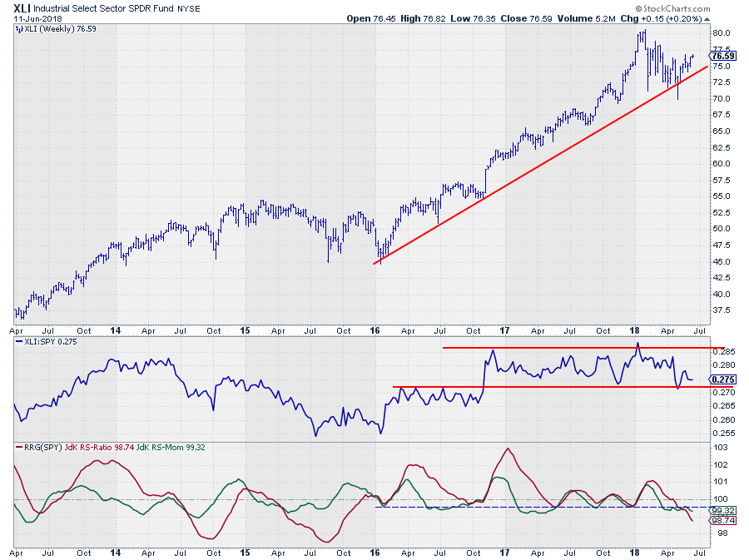
Task: Click the 80.0 price axis label
Action: pos(721,33)
